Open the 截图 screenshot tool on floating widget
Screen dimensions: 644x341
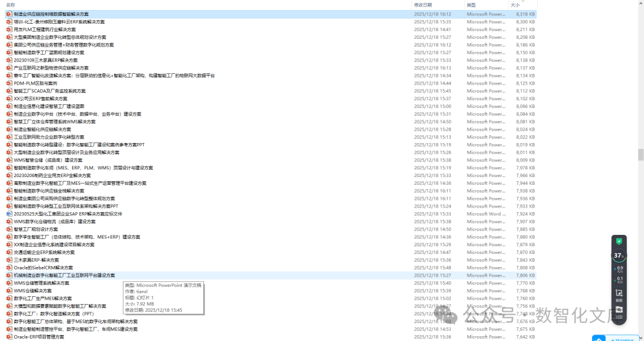tap(619, 294)
